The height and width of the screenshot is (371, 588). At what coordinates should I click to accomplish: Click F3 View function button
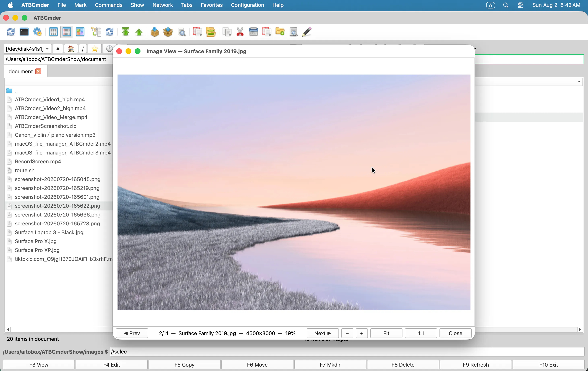(39, 365)
